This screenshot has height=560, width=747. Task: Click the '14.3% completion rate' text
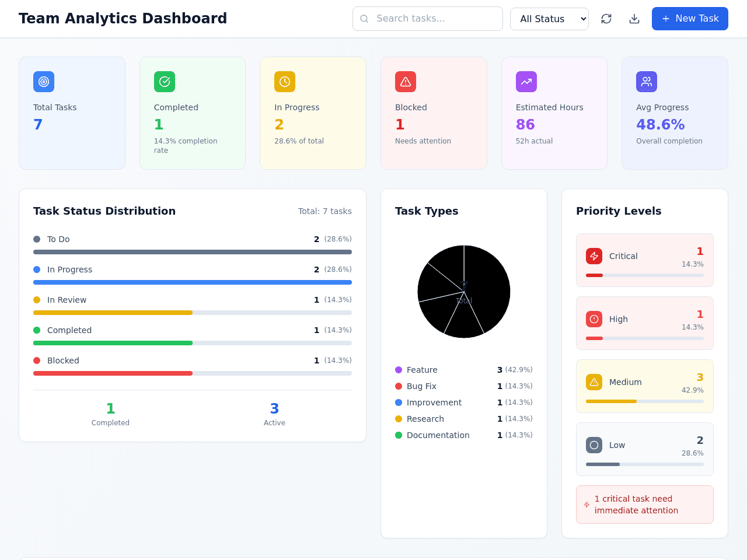click(x=186, y=146)
